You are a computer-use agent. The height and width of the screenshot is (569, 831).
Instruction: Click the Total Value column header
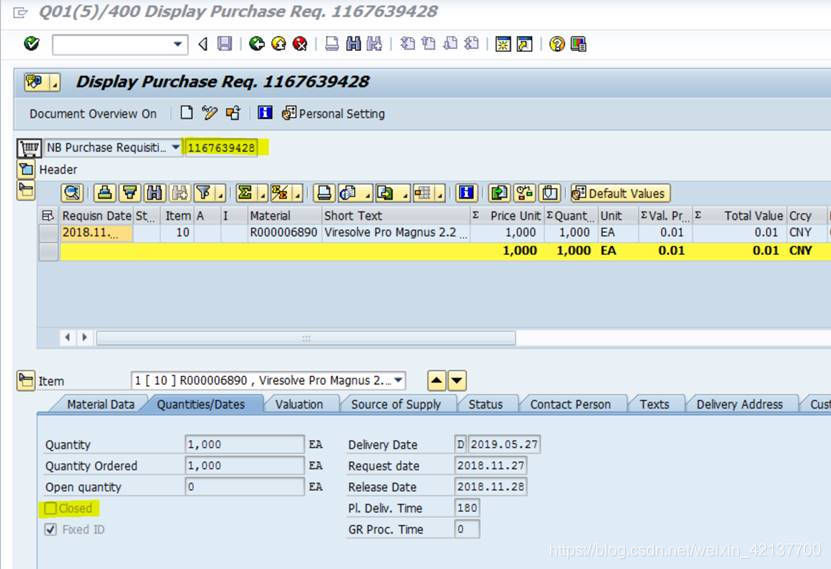(740, 216)
